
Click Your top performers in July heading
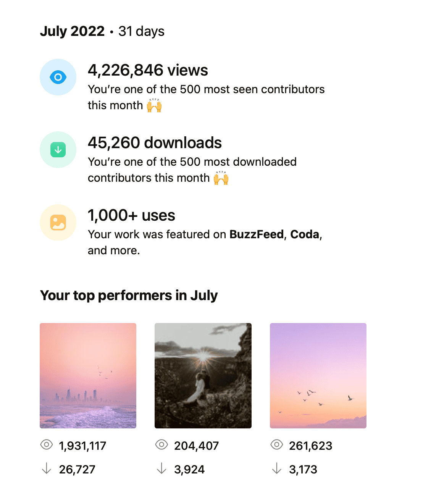(x=129, y=296)
